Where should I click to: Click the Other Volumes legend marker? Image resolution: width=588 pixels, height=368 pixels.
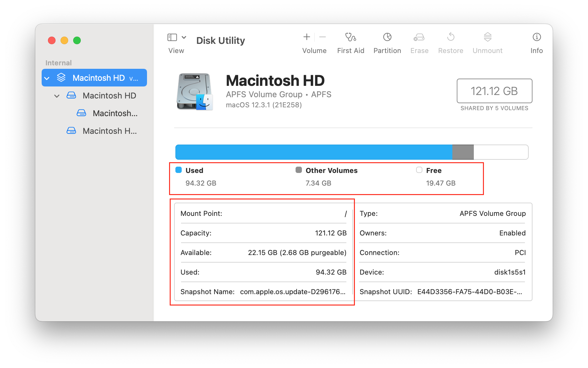tap(298, 170)
